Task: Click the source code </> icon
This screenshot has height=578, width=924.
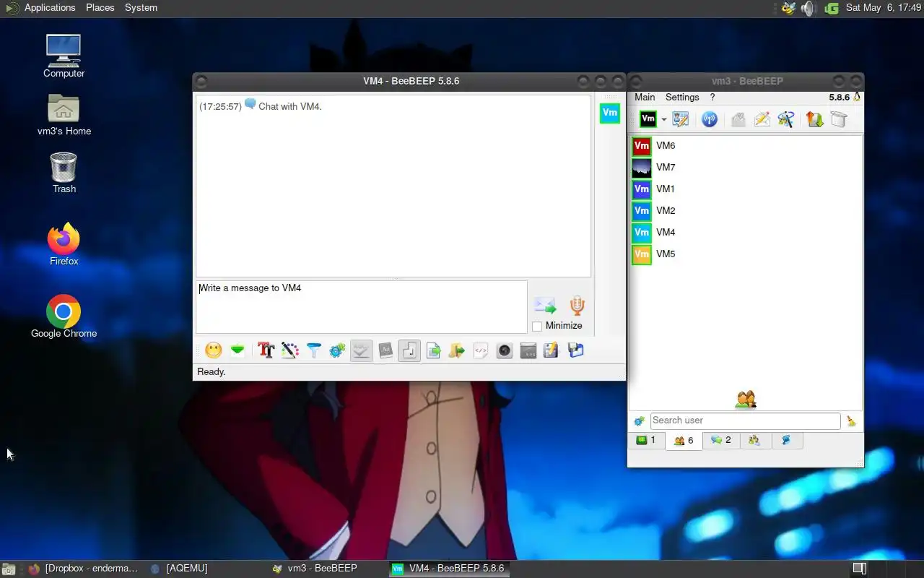Action: pyautogui.click(x=480, y=350)
